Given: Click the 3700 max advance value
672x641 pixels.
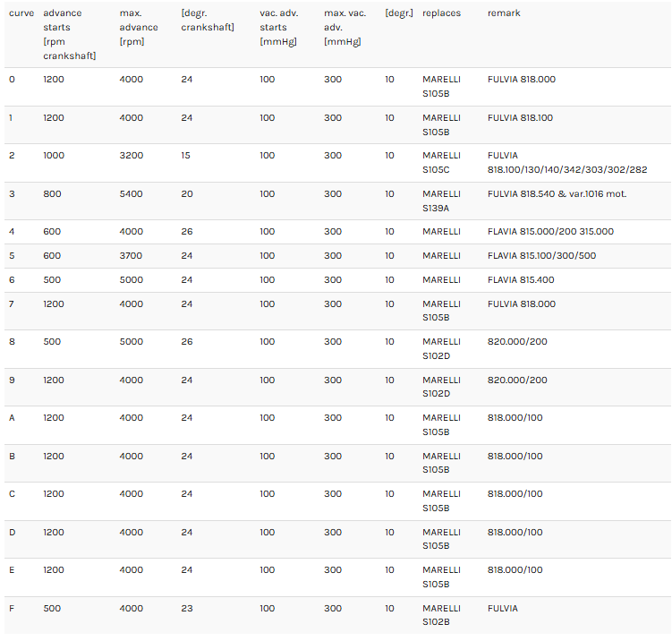Looking at the screenshot, I should [131, 255].
